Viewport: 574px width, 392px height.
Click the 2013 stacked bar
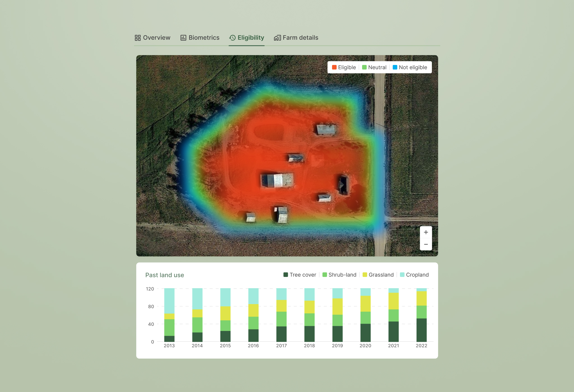tap(169, 315)
